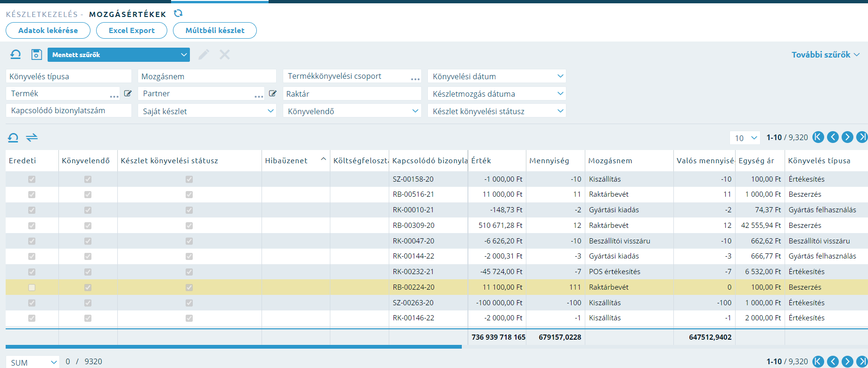Change page size dropdown showing 10
This screenshot has width=868, height=368.
click(x=745, y=138)
